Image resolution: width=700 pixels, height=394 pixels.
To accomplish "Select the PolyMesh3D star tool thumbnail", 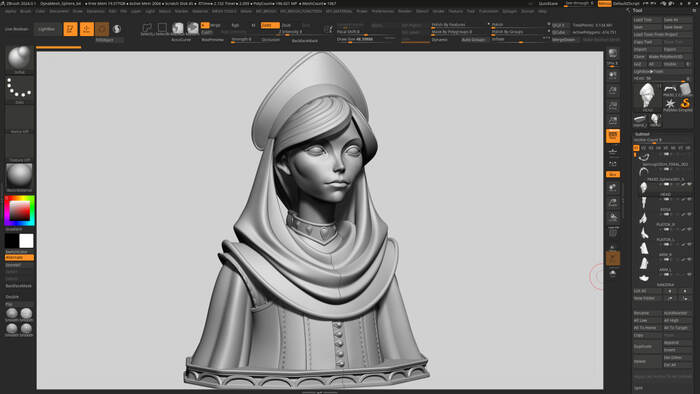I will coord(670,104).
